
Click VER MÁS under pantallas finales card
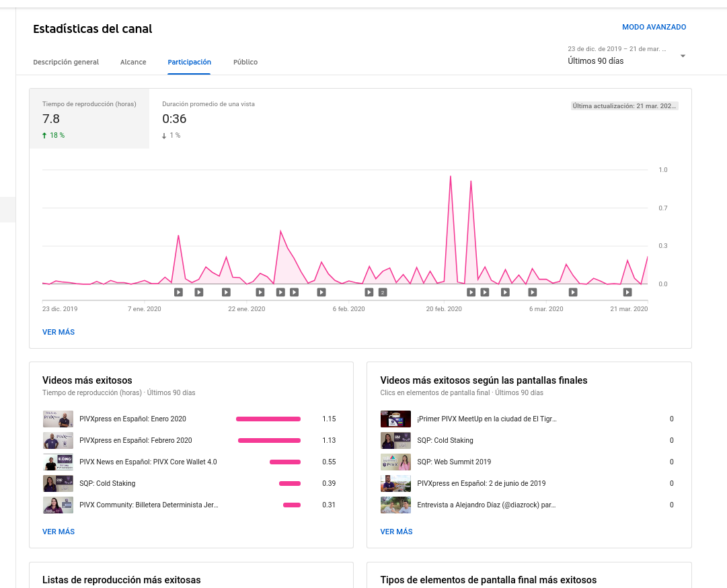pyautogui.click(x=396, y=532)
